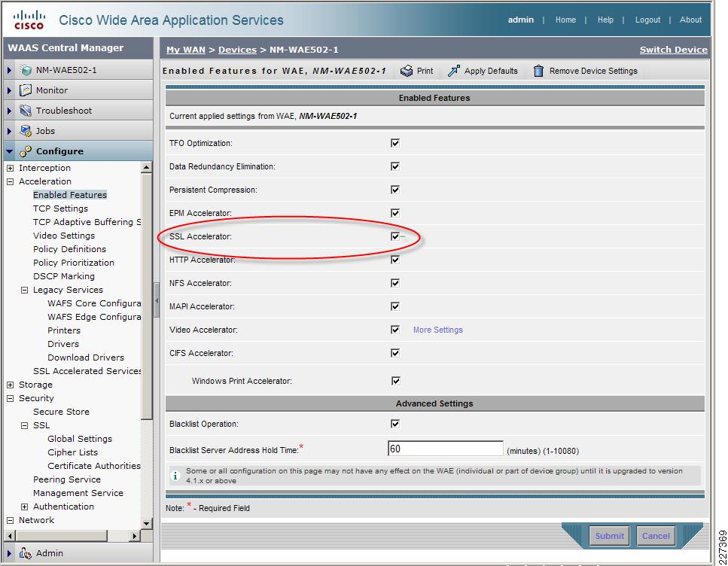Click the Remove Device Settings trash icon

(538, 71)
